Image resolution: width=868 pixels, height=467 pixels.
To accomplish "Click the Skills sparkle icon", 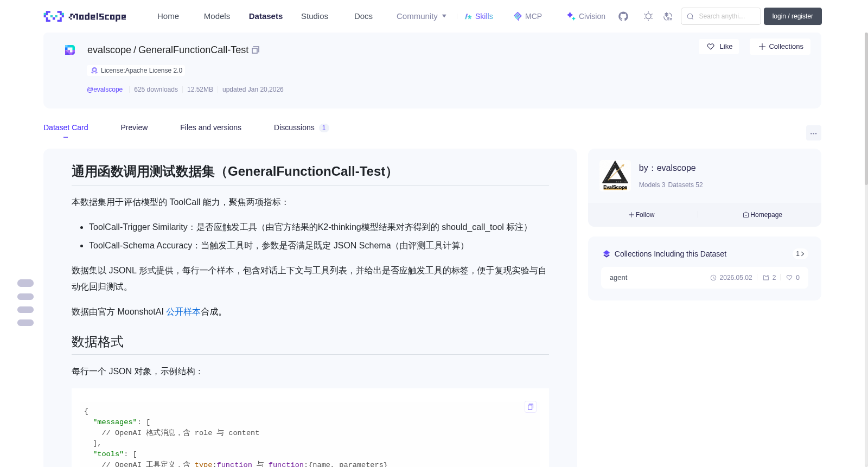I will point(468,16).
